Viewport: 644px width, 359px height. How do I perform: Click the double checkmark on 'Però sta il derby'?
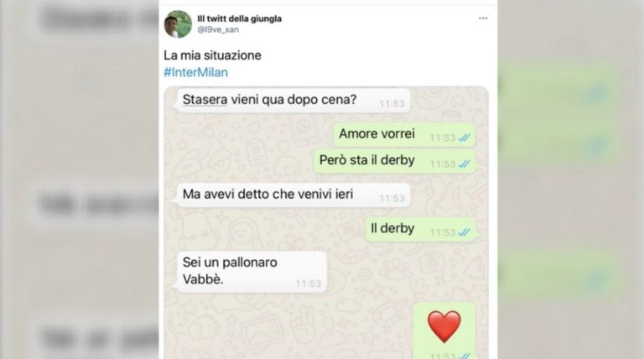pyautogui.click(x=464, y=164)
